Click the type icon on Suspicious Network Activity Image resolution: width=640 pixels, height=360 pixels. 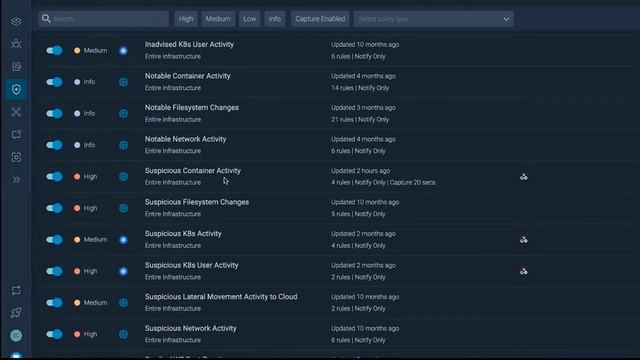click(123, 334)
